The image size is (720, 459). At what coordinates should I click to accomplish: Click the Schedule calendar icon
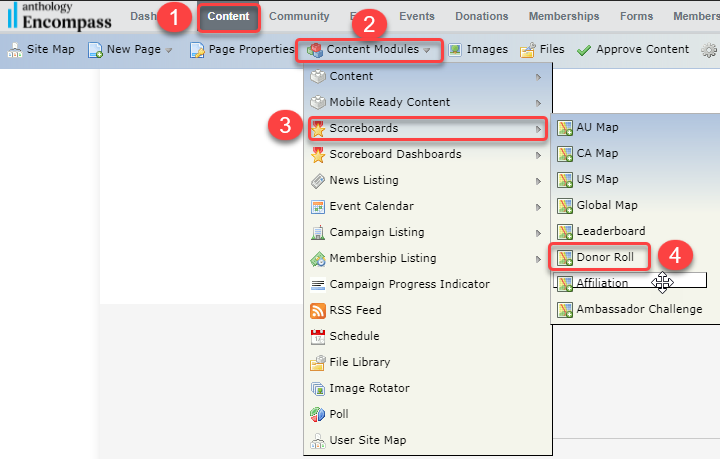(x=318, y=337)
